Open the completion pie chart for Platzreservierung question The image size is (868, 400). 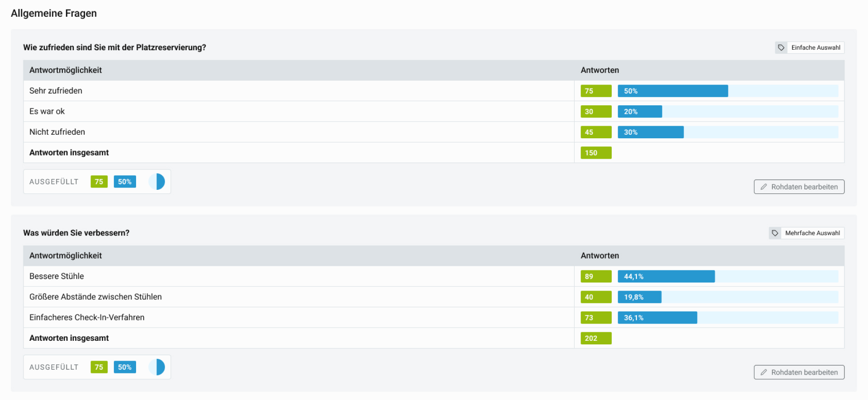tap(156, 181)
